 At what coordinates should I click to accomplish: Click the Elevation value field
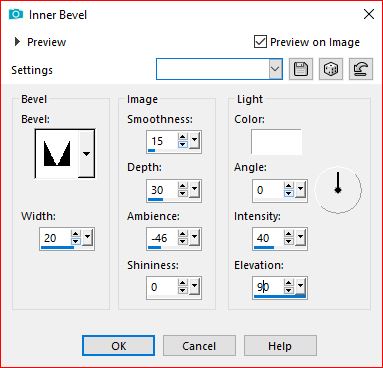[268, 287]
